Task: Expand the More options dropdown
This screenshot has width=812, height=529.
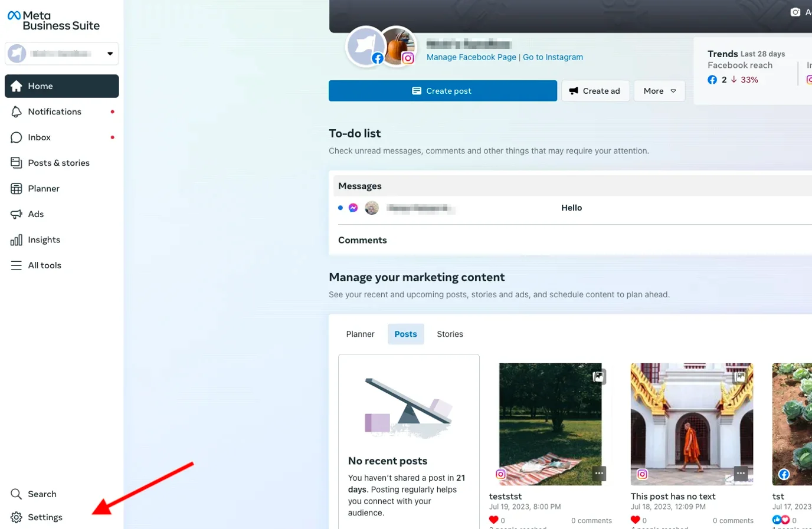Action: click(x=659, y=91)
